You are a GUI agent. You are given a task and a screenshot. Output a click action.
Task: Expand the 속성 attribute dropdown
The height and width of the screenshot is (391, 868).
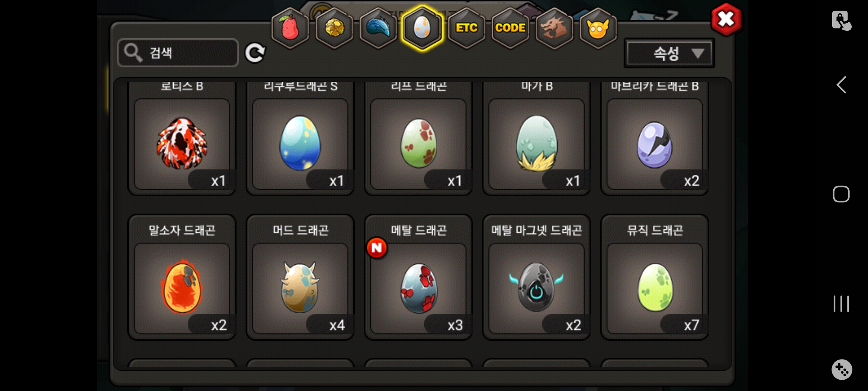[x=669, y=53]
